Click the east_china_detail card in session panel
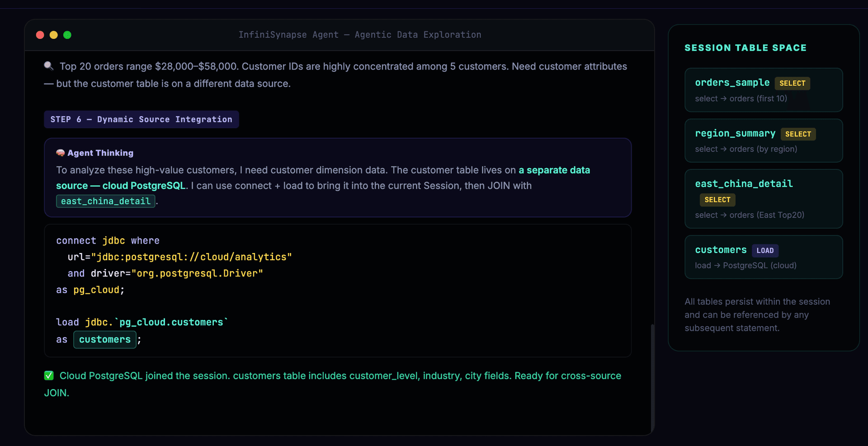 (764, 199)
